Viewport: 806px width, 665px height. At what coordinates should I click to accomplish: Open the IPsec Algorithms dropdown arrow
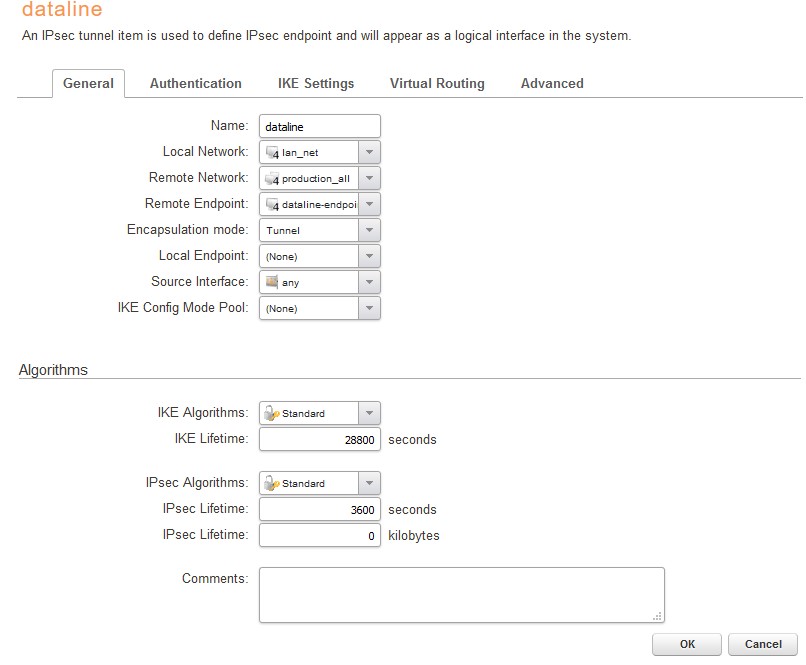coord(369,483)
